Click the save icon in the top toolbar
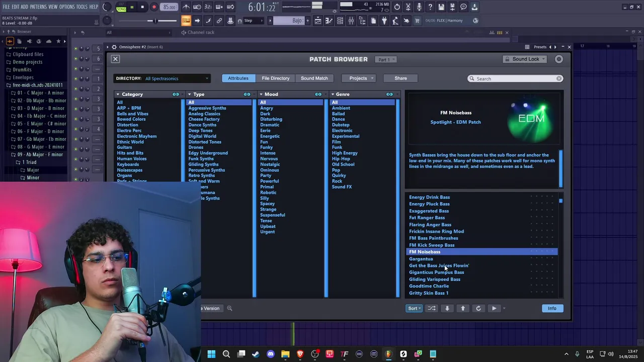Viewport: 644px width, 362px height. [441, 7]
